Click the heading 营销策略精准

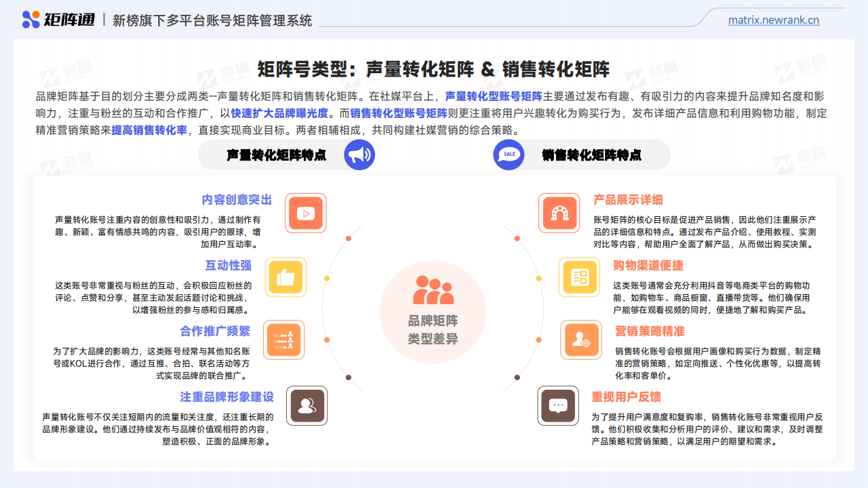click(650, 331)
